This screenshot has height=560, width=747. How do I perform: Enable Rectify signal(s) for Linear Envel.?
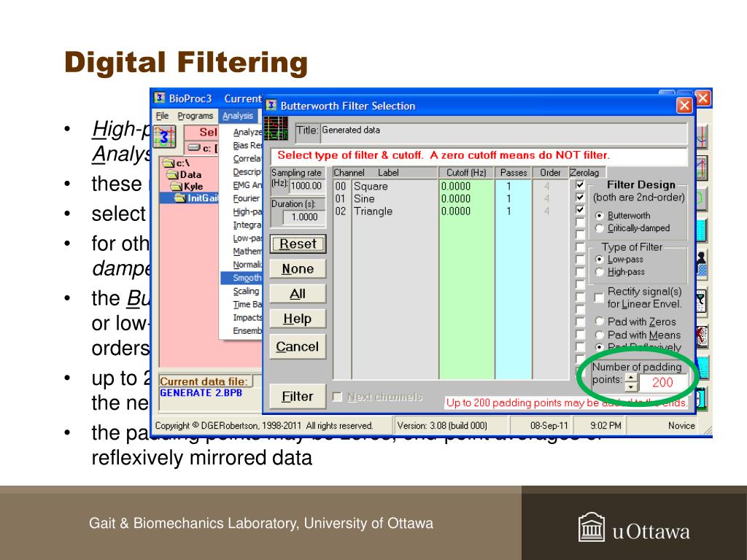pyautogui.click(x=600, y=297)
